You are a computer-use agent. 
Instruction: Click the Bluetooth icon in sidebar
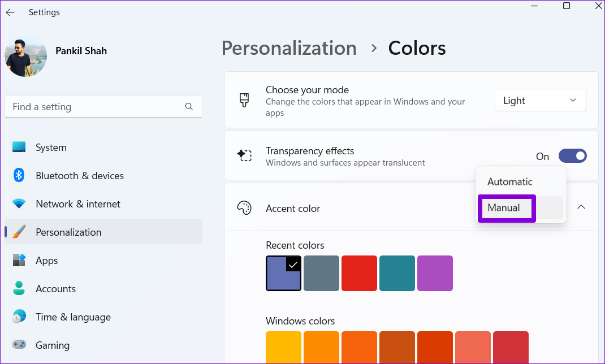(19, 175)
